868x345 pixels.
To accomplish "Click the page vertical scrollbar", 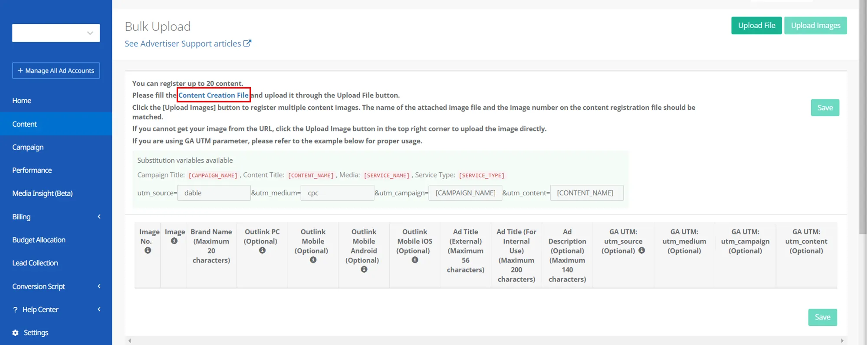I will (x=863, y=117).
